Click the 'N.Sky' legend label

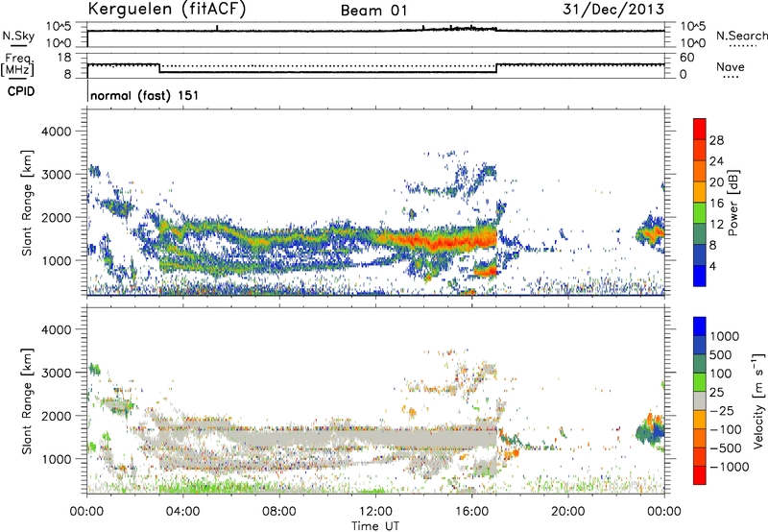point(18,36)
